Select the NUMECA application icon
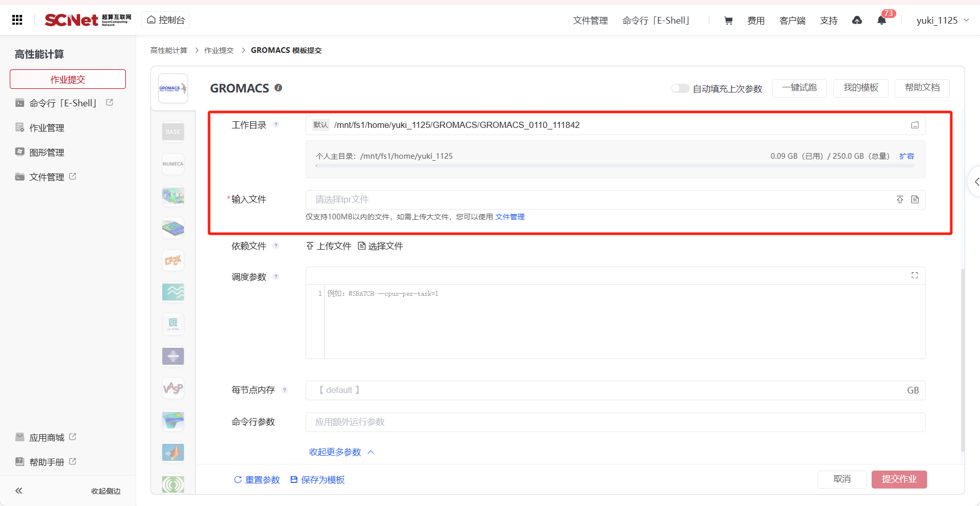The height and width of the screenshot is (506, 980). click(173, 164)
